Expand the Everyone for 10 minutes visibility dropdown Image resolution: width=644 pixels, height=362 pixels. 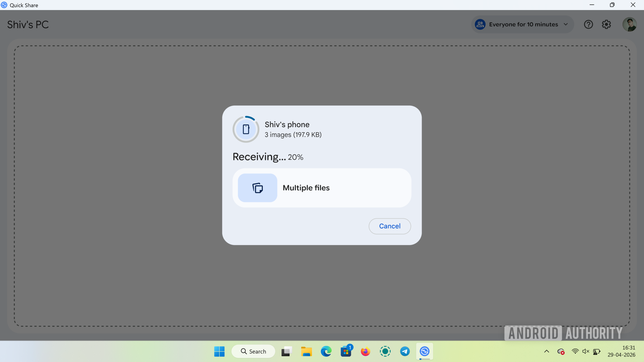(522, 24)
